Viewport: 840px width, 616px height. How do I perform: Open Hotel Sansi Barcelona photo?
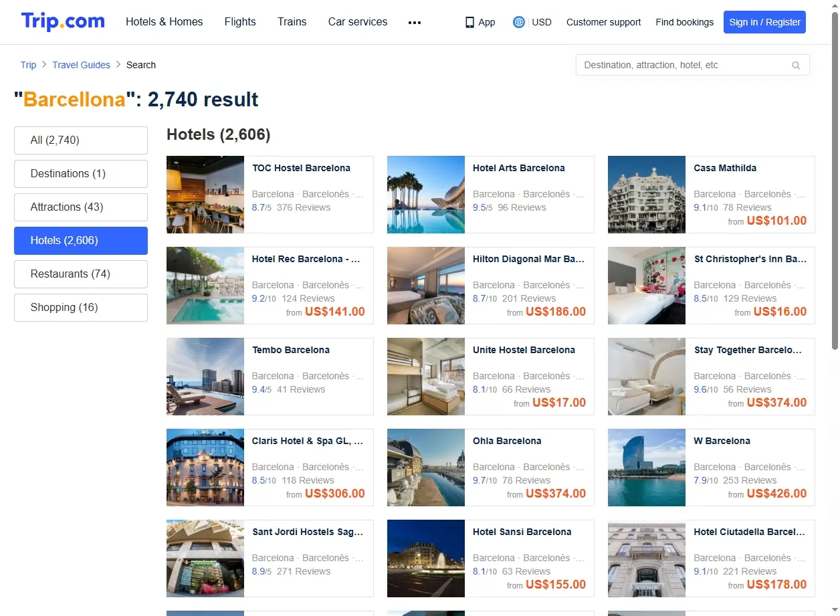coord(426,558)
